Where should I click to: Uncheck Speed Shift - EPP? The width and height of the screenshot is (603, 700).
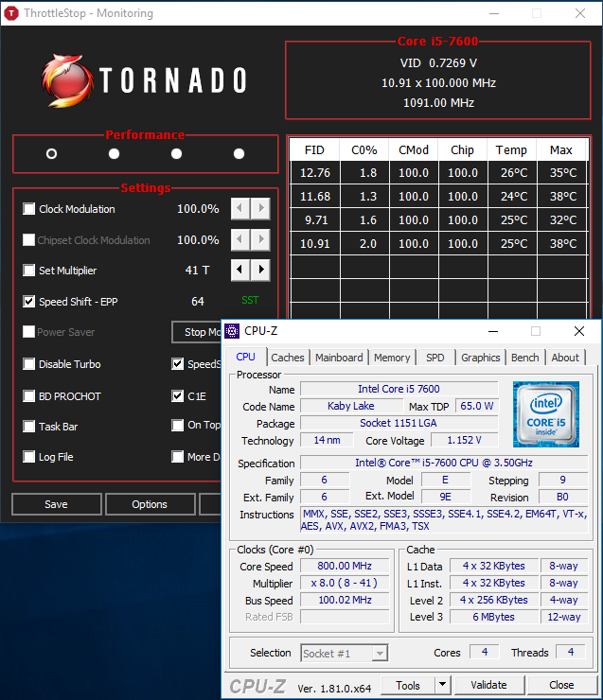[29, 302]
